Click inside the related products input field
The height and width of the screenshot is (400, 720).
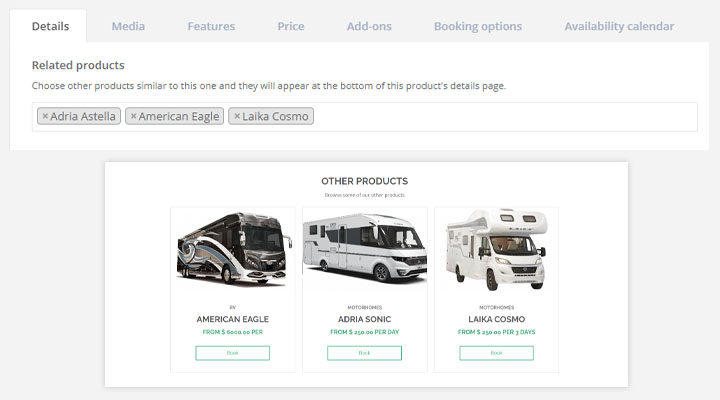click(x=505, y=117)
